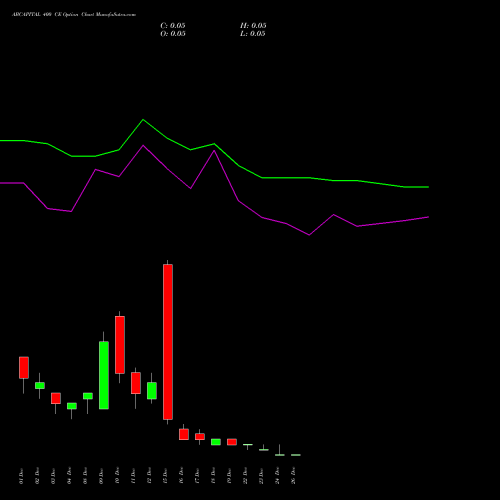Click the 03 Dec date label

53,476
